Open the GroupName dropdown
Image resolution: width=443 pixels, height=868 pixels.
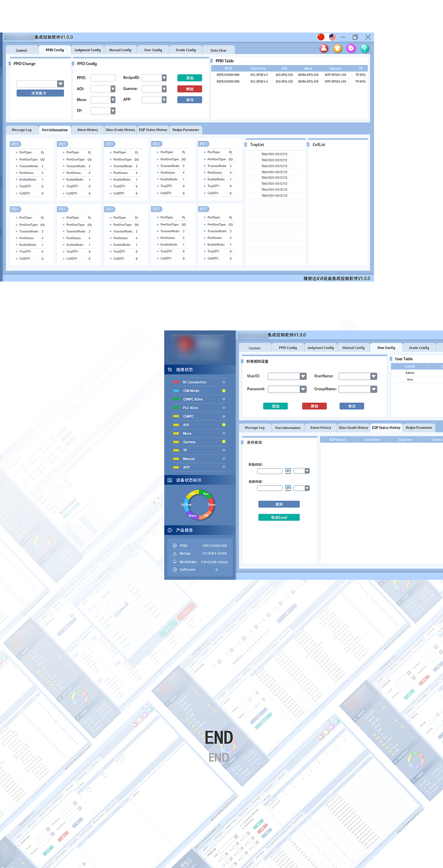(374, 390)
